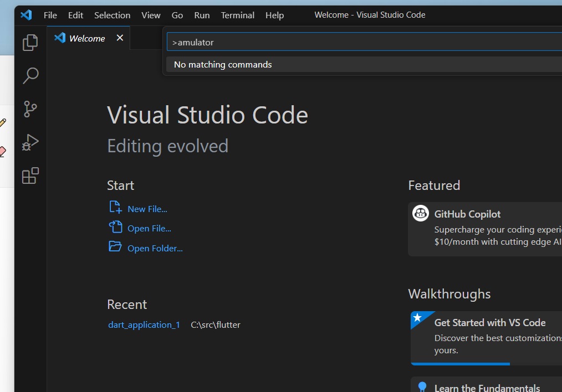Image resolution: width=562 pixels, height=392 pixels.
Task: Click the Get Started walkthrough progress bar
Action: click(460, 364)
